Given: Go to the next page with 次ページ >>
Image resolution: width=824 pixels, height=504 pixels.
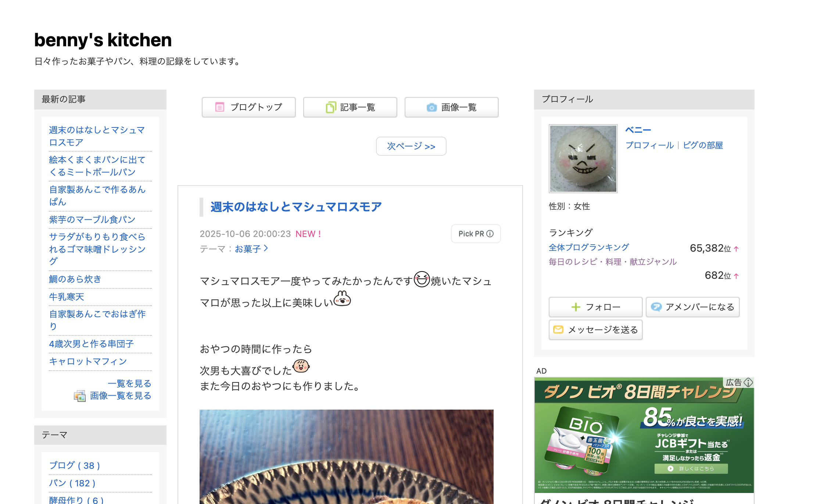Looking at the screenshot, I should pos(411,146).
